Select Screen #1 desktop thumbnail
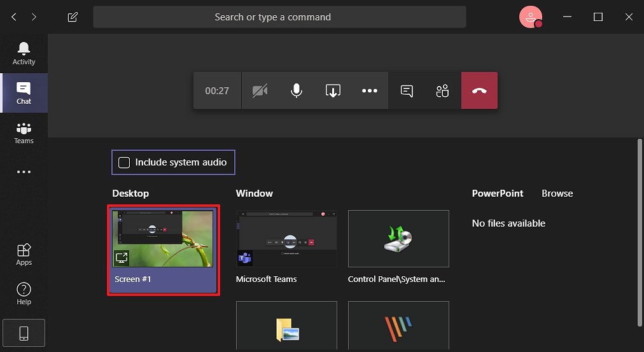Viewport: 644px width, 352px height. click(164, 249)
